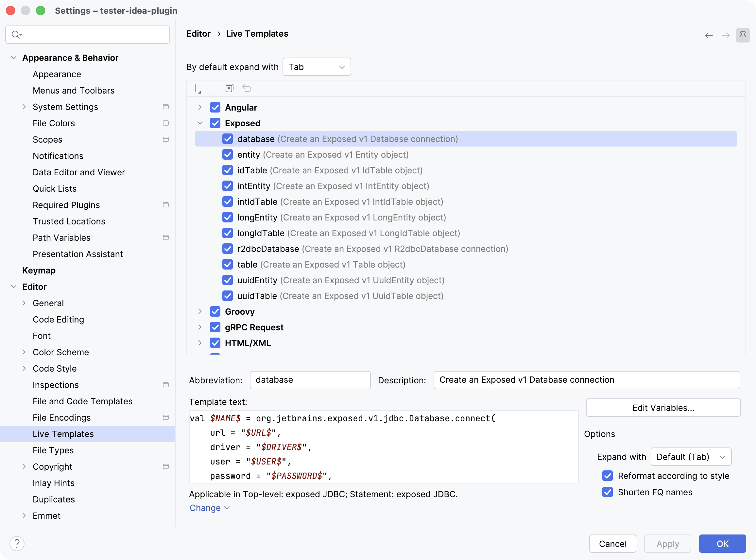The image size is (756, 560).
Task: Select the uuidEntity template row
Action: (x=466, y=280)
